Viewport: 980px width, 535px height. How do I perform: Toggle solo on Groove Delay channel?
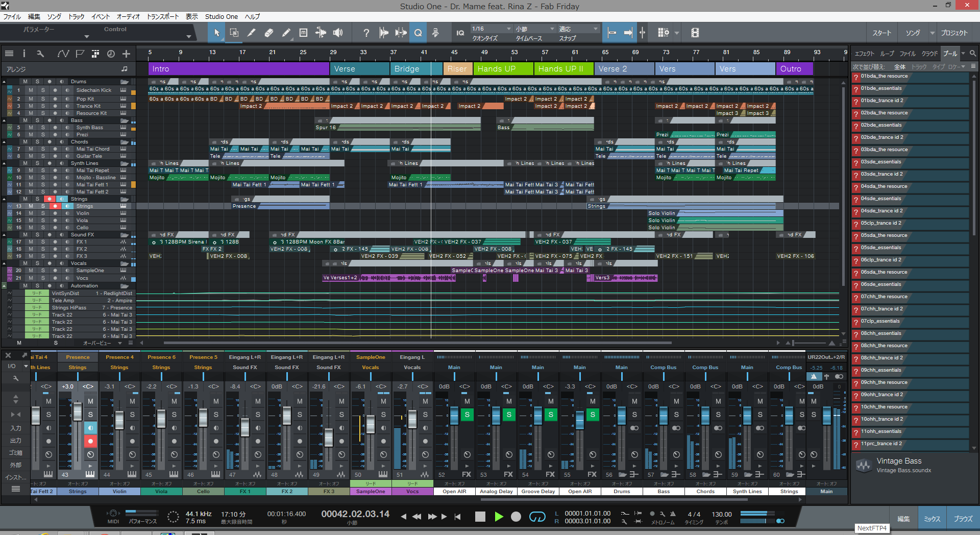pos(551,415)
